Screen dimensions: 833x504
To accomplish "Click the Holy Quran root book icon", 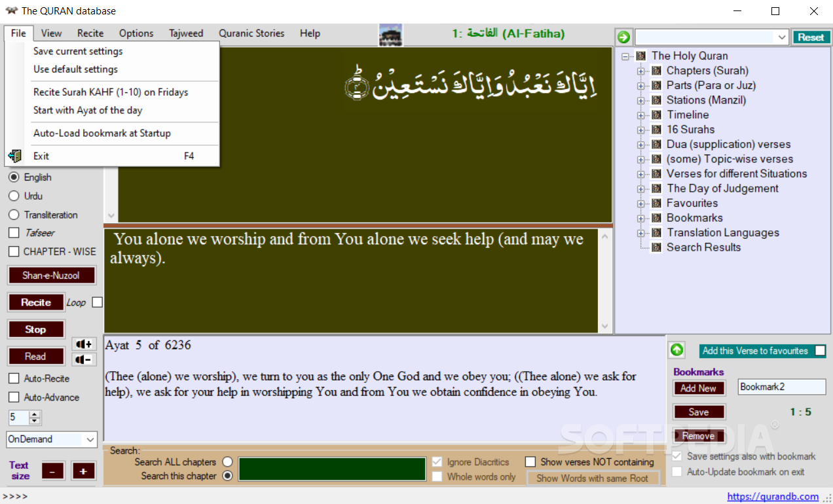I will 641,56.
